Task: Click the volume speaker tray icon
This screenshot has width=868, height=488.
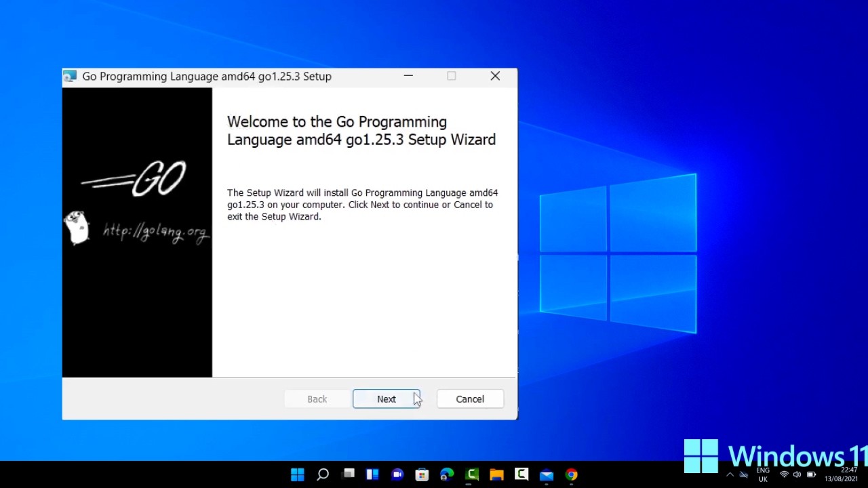Action: point(797,474)
